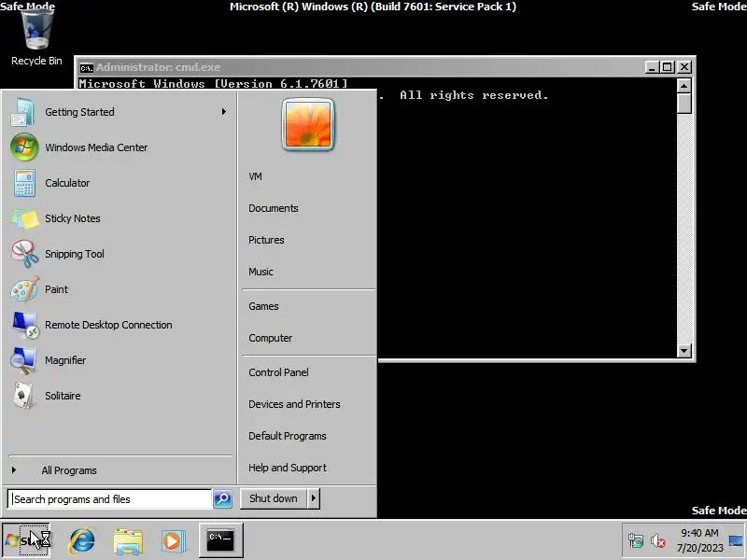Click the cmd window scrollbar thumb
The width and height of the screenshot is (747, 560).
684,104
